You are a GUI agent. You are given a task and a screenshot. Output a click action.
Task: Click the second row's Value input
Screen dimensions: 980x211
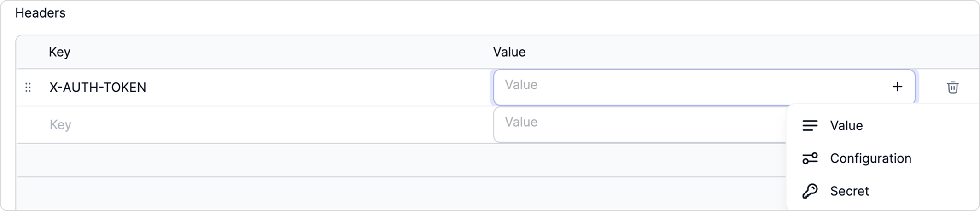point(640,124)
